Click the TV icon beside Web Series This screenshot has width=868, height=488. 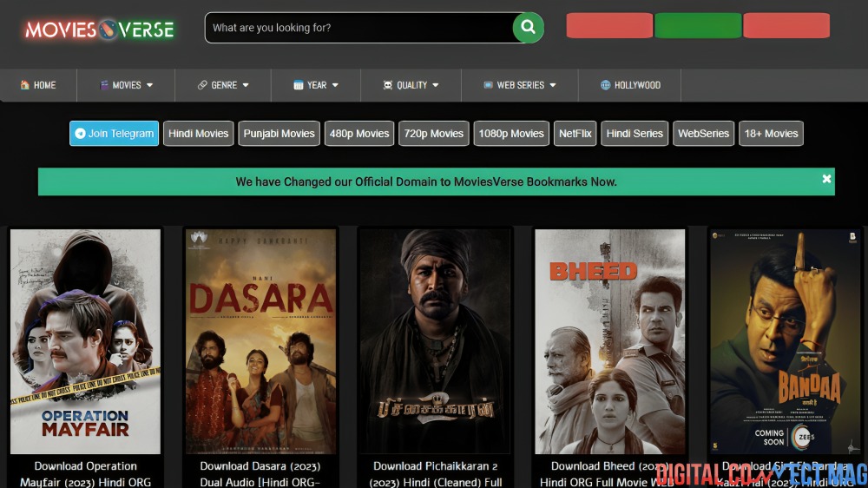488,85
